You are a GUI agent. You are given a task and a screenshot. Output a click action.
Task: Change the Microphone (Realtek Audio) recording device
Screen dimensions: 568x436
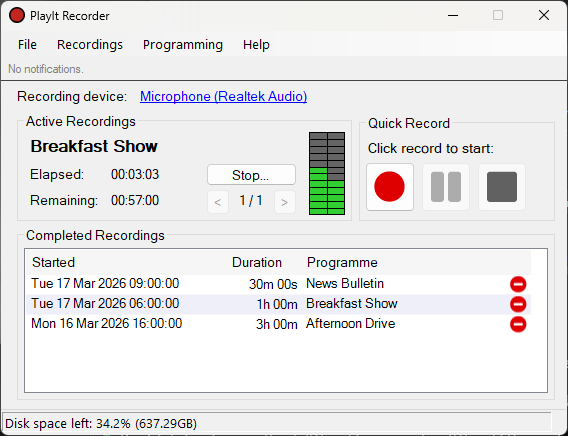[x=224, y=96]
